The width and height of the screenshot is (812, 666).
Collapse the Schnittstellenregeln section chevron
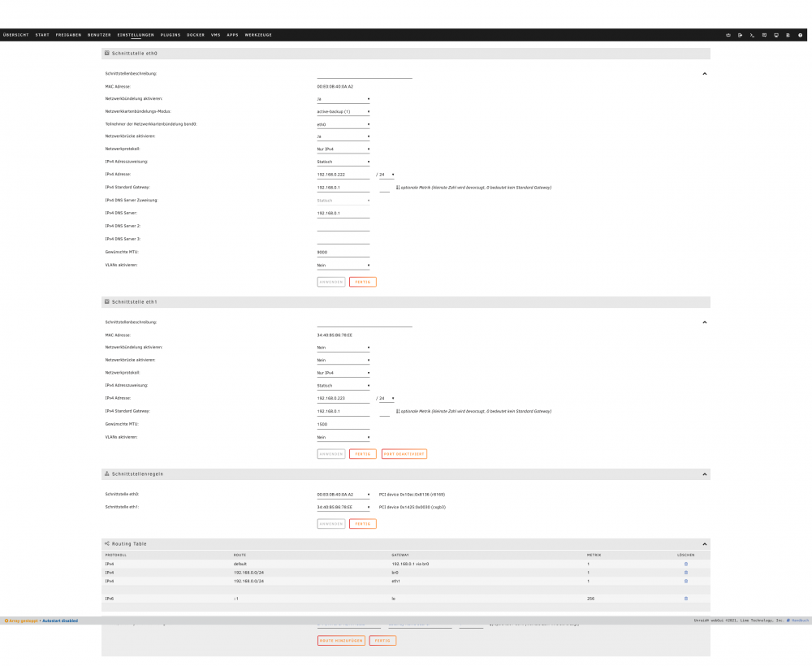(705, 474)
